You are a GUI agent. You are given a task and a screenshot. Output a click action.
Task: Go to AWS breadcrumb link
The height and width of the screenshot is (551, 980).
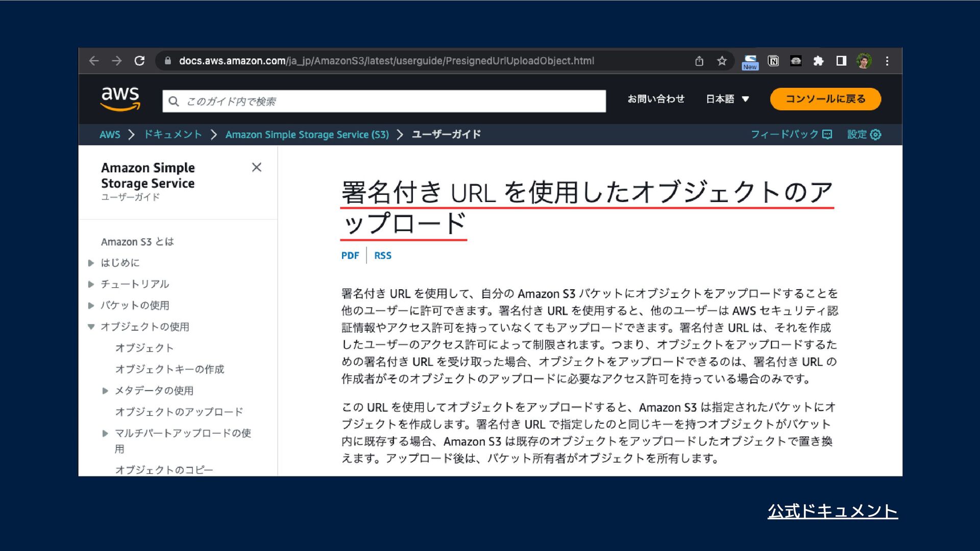110,134
